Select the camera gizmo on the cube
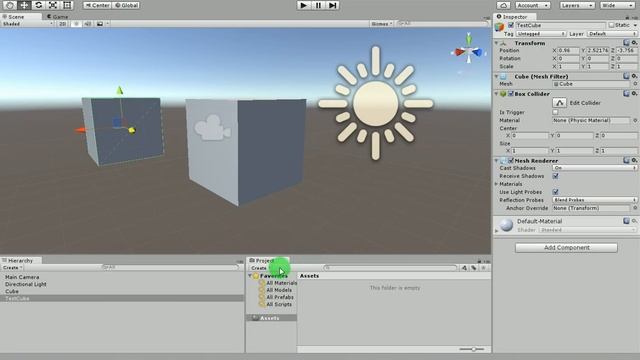The width and height of the screenshot is (640, 360). click(213, 128)
